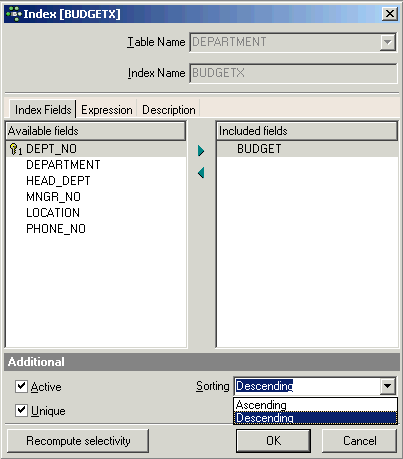Viewport: 403px width, 459px height.
Task: Click the left arrow to remove field
Action: point(201,173)
